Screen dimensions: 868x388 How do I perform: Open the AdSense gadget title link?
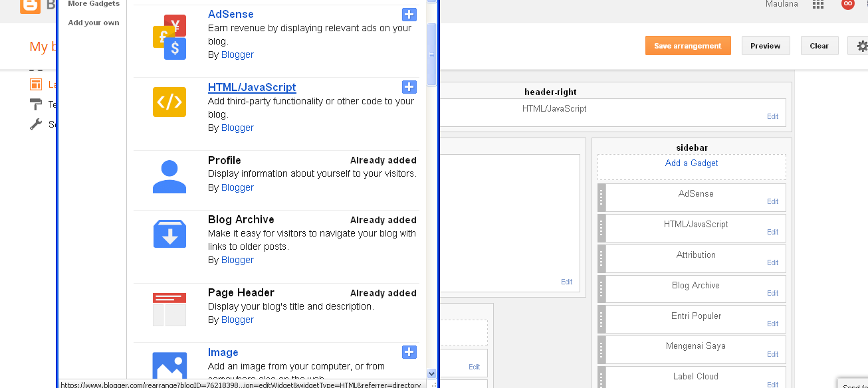[231, 14]
